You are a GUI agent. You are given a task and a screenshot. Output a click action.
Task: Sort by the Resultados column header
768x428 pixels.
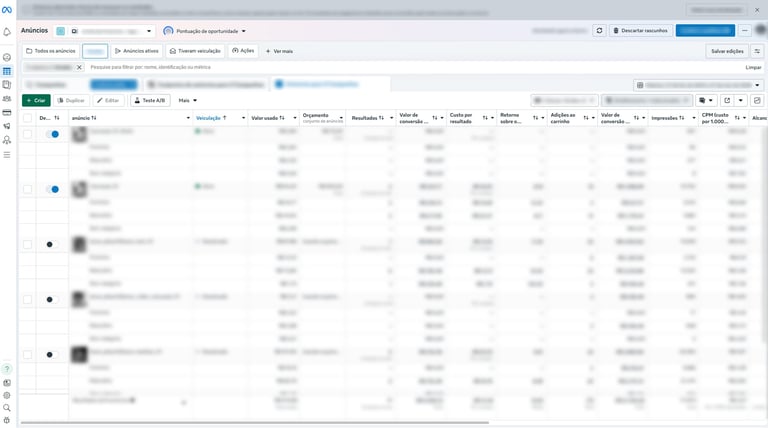click(367, 118)
